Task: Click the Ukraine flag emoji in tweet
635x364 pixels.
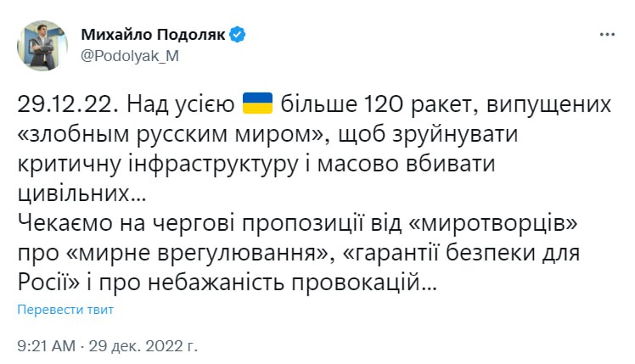Action: pyautogui.click(x=258, y=105)
